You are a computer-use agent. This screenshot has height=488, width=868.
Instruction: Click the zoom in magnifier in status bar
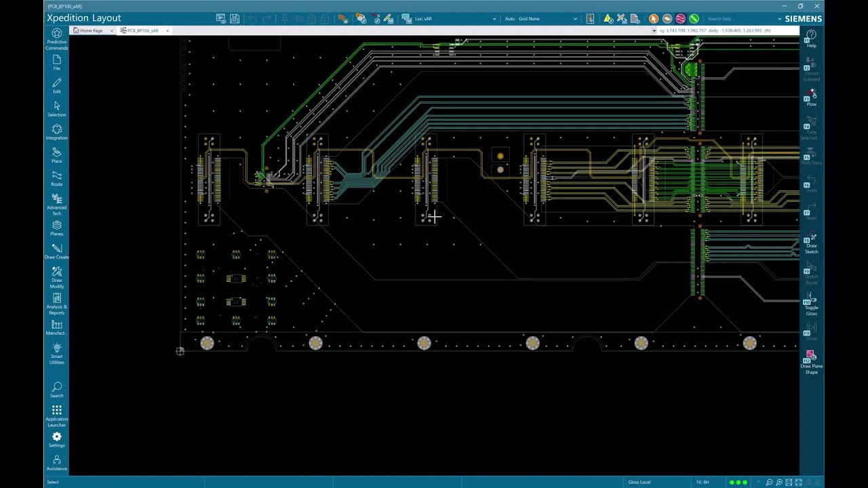pyautogui.click(x=780, y=482)
